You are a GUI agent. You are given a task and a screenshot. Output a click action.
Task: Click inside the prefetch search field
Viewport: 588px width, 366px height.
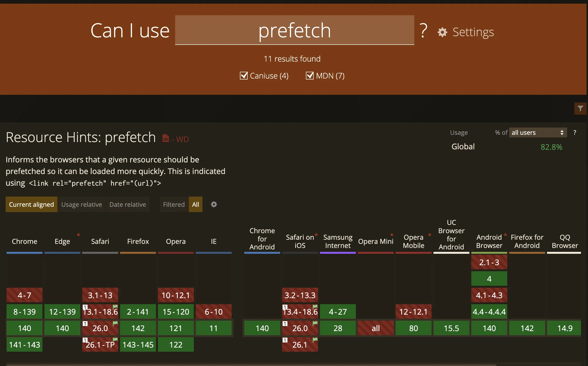click(x=294, y=30)
